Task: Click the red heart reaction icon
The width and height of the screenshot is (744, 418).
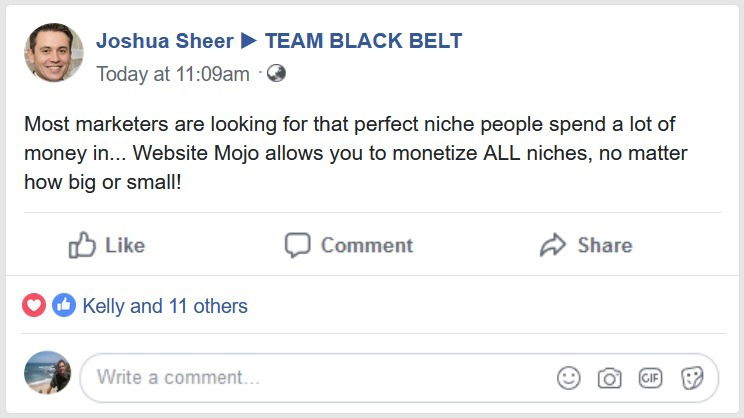Action: point(34,306)
